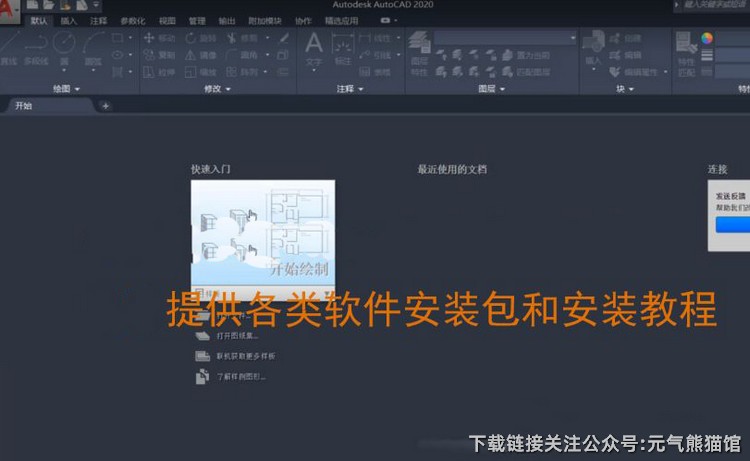This screenshot has height=461, width=750.
Task: Click the object color wheel swatch
Action: pos(707,38)
